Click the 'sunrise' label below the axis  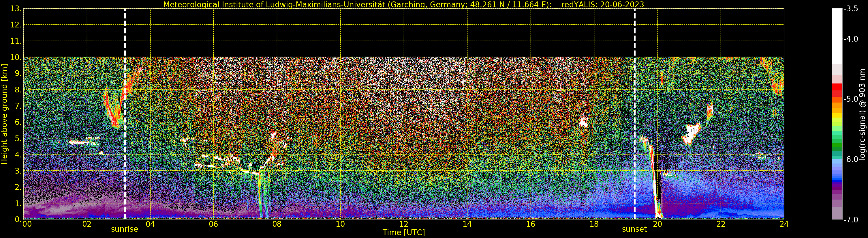click(x=125, y=229)
